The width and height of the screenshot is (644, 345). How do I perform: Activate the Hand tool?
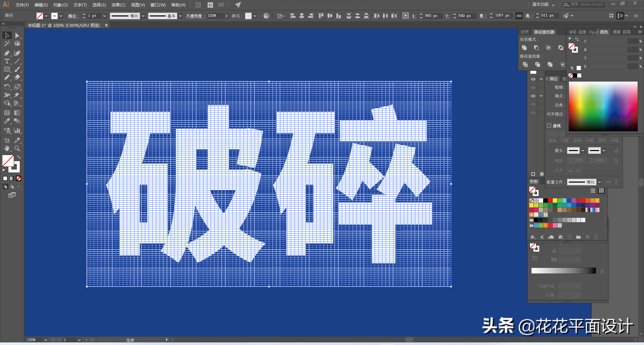(7, 148)
